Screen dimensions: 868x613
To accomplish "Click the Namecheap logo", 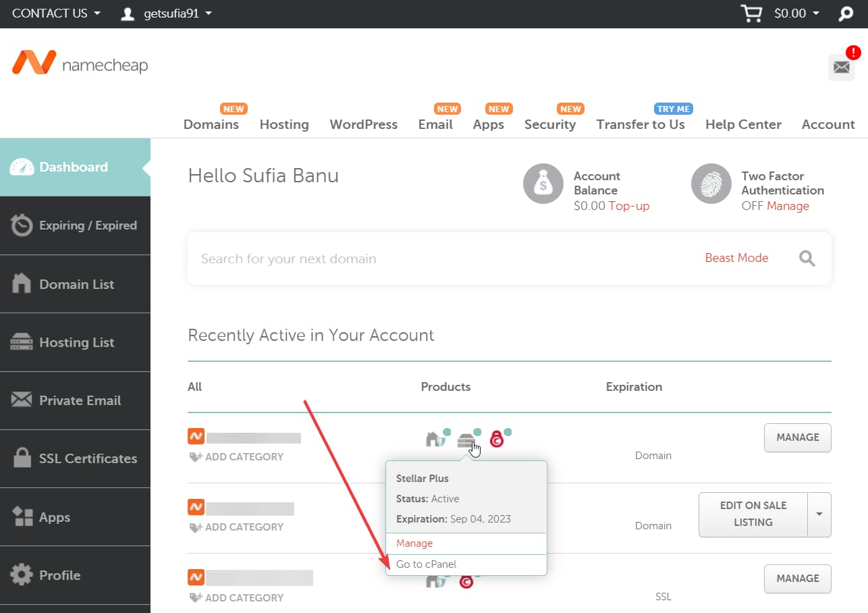I will pos(79,63).
